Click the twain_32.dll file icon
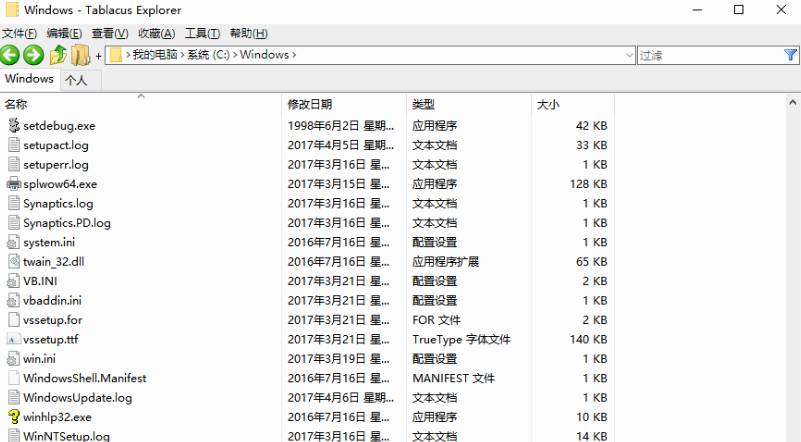Viewport: 801px width, 442px height. click(x=14, y=261)
